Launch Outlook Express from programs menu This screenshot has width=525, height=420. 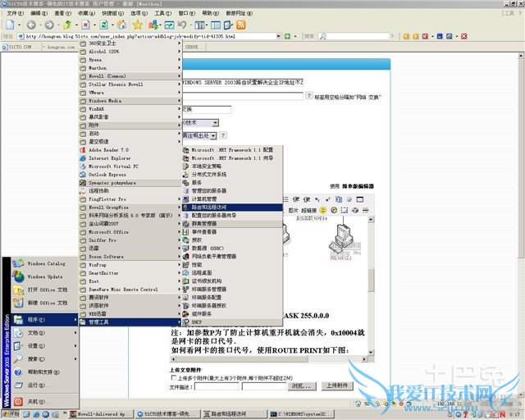click(130, 175)
